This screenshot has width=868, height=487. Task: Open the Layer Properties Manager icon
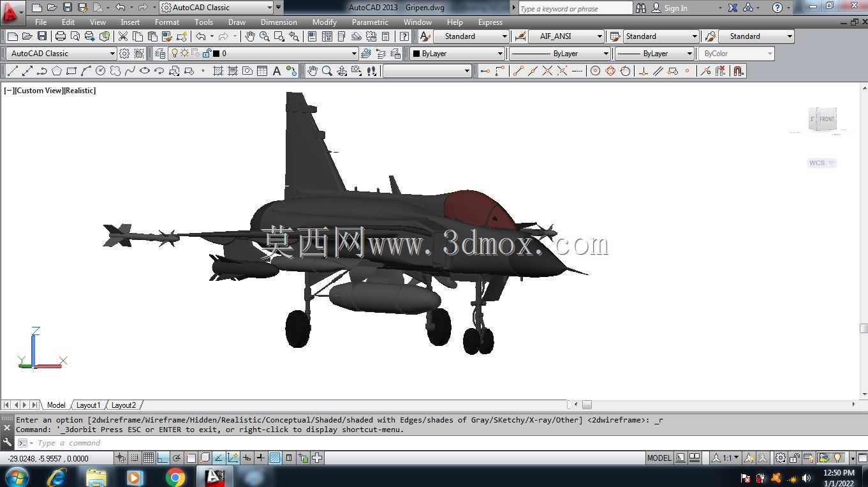tap(159, 54)
